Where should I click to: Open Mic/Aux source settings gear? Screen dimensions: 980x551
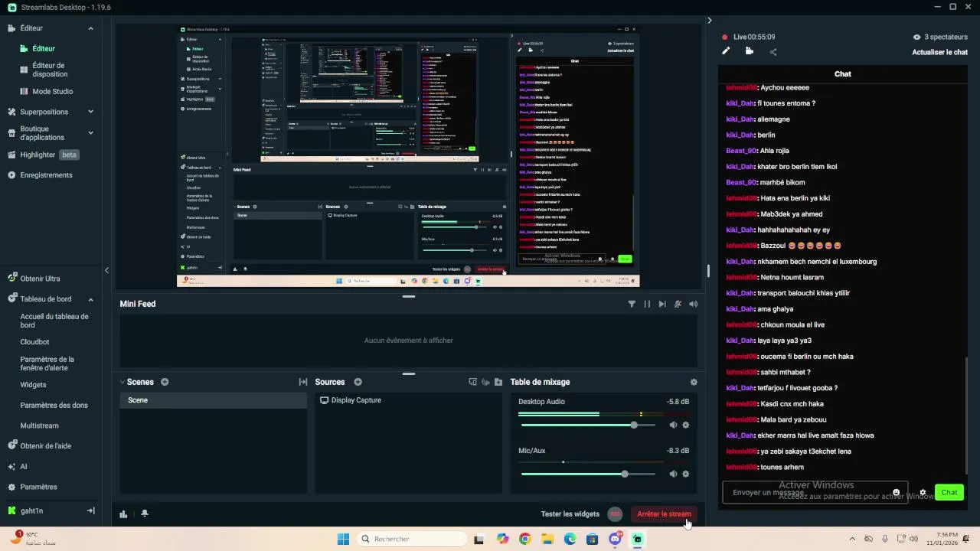pos(685,474)
